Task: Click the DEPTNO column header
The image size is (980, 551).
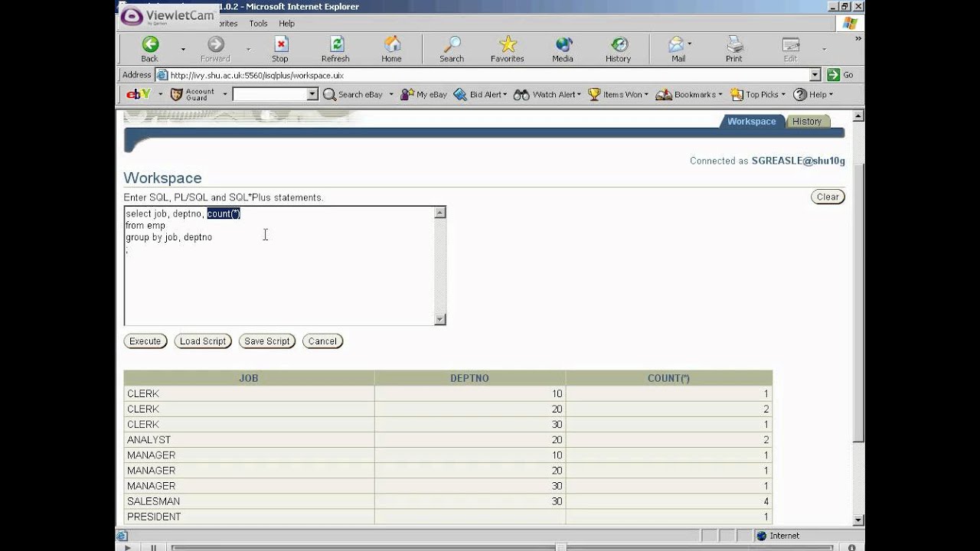Action: (x=470, y=378)
